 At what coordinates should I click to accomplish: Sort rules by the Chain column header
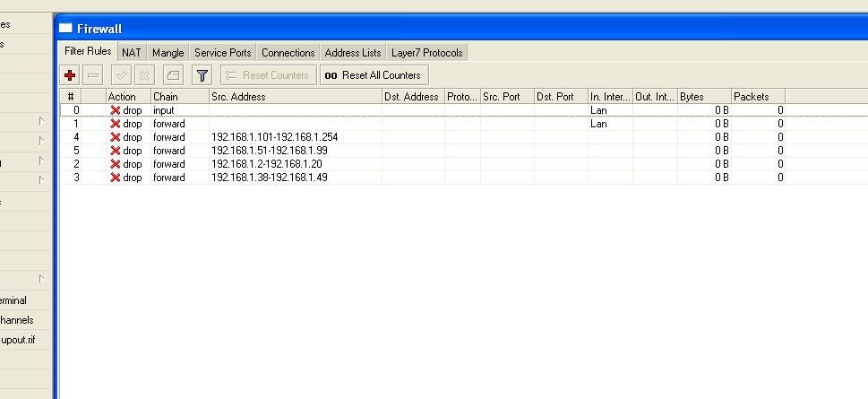(179, 97)
